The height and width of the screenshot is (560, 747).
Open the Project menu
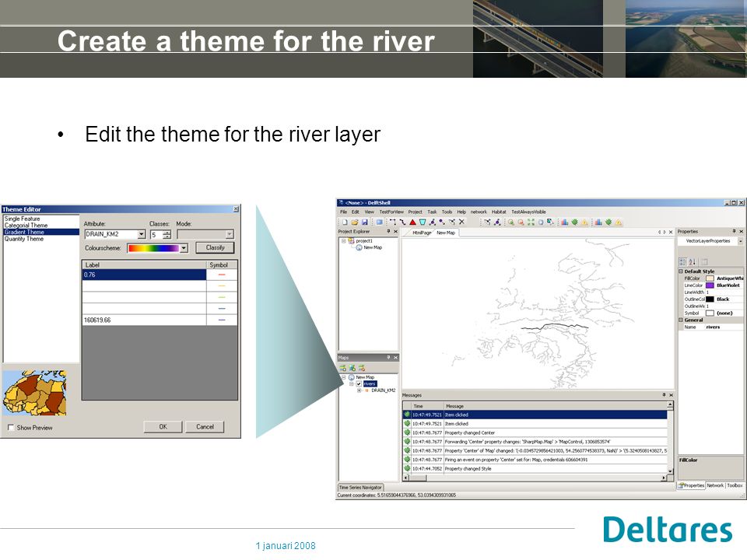click(415, 212)
